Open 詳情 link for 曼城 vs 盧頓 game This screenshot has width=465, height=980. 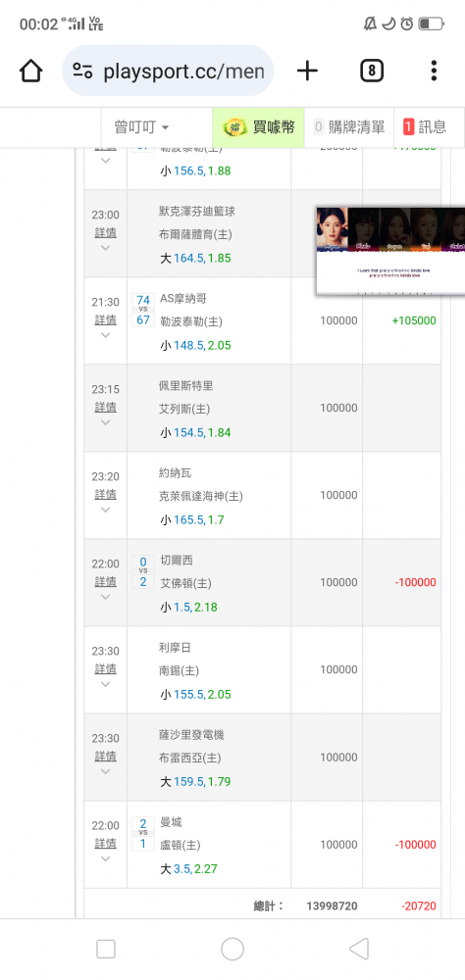(x=105, y=844)
